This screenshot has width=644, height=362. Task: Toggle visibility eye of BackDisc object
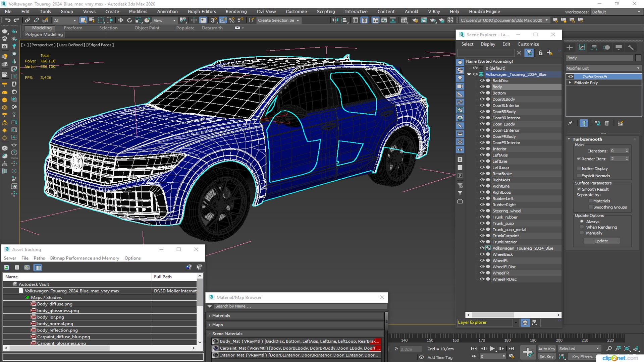pos(482,81)
